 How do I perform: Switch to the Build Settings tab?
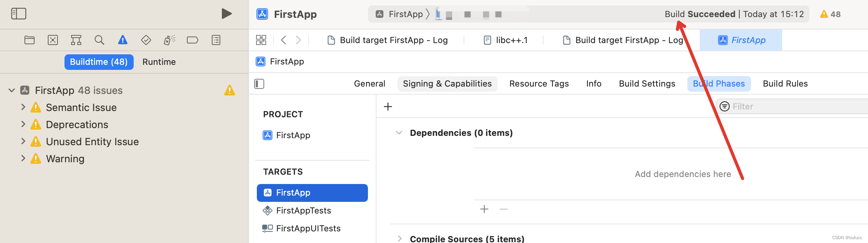coord(647,83)
